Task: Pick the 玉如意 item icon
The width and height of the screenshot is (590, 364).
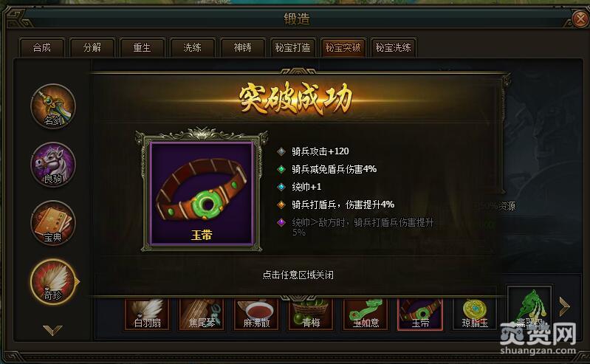Action: [366, 314]
